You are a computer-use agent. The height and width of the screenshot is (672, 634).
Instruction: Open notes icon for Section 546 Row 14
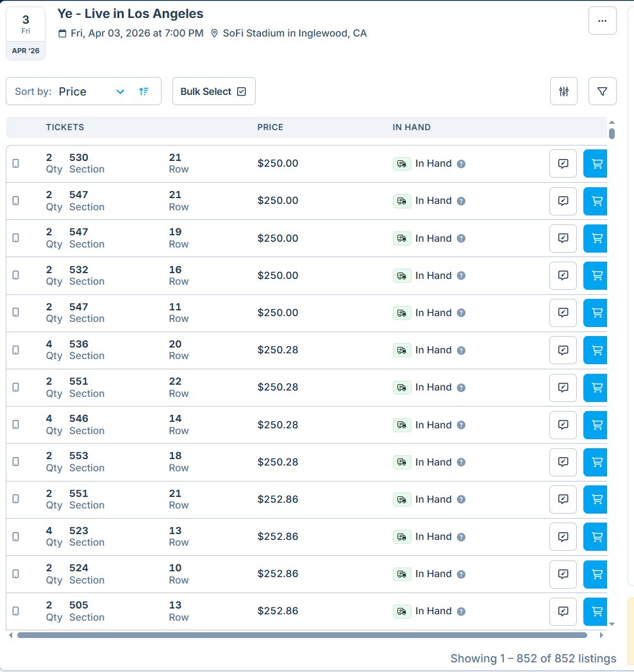pyautogui.click(x=563, y=424)
